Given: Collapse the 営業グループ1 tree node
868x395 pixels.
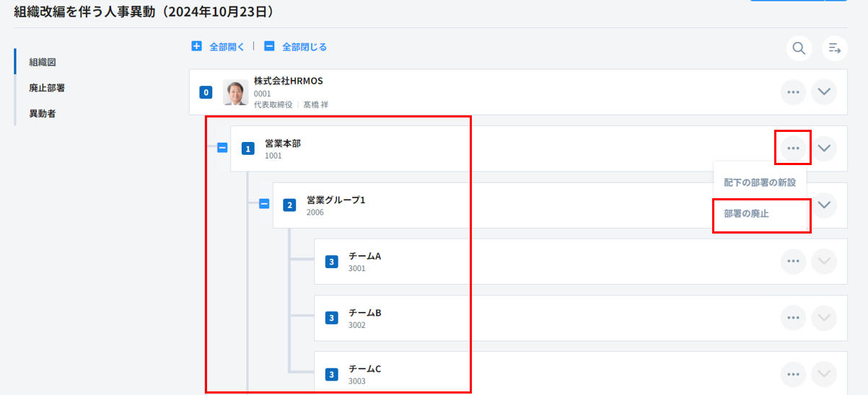Looking at the screenshot, I should [x=264, y=204].
